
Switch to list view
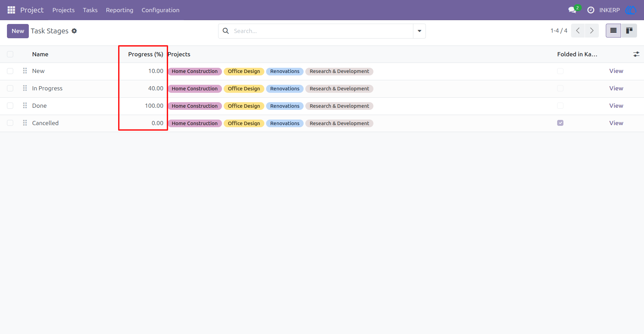point(613,31)
